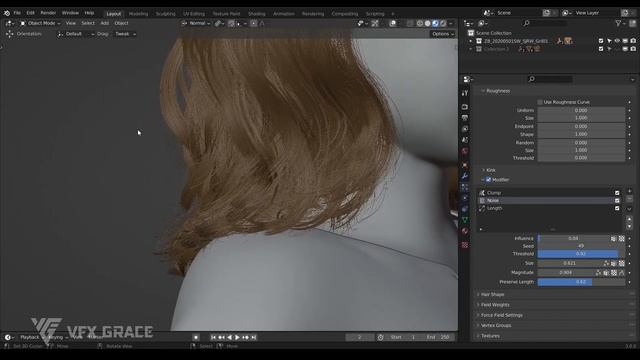Select the Clump modifier row
Screen dimensions: 640x360
[549, 193]
